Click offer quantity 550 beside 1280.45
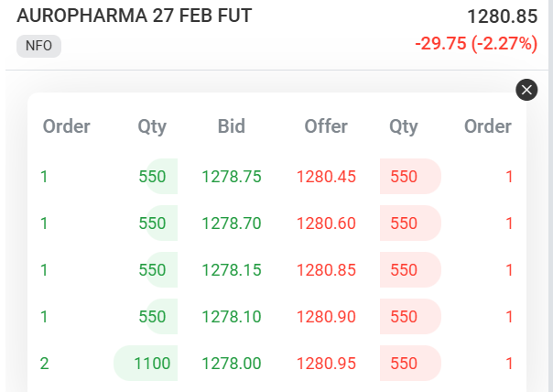Image resolution: width=553 pixels, height=392 pixels. (407, 177)
